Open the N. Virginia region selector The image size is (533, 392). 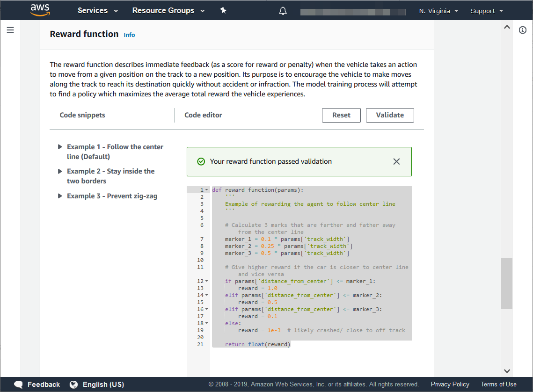(x=438, y=11)
